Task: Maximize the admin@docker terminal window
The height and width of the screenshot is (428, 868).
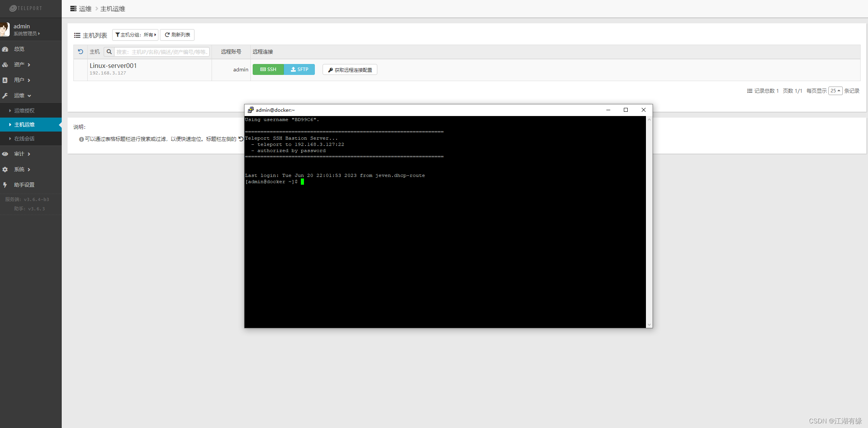Action: click(x=626, y=110)
